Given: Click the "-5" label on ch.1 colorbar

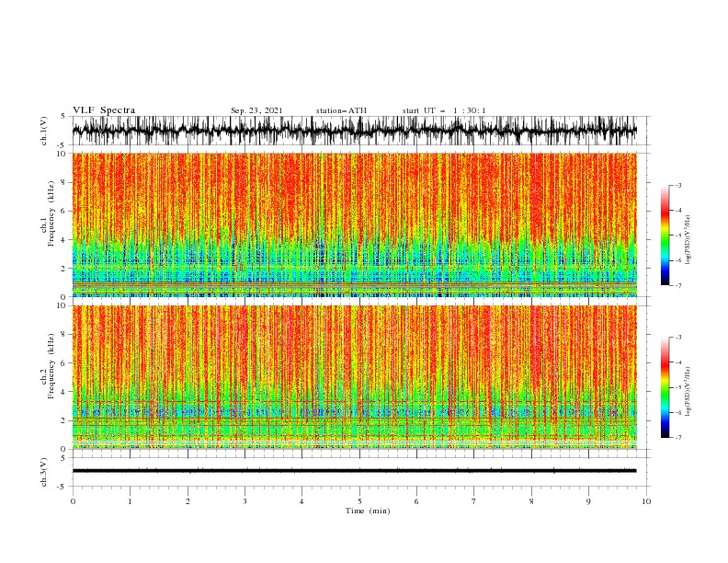Looking at the screenshot, I should pos(678,236).
